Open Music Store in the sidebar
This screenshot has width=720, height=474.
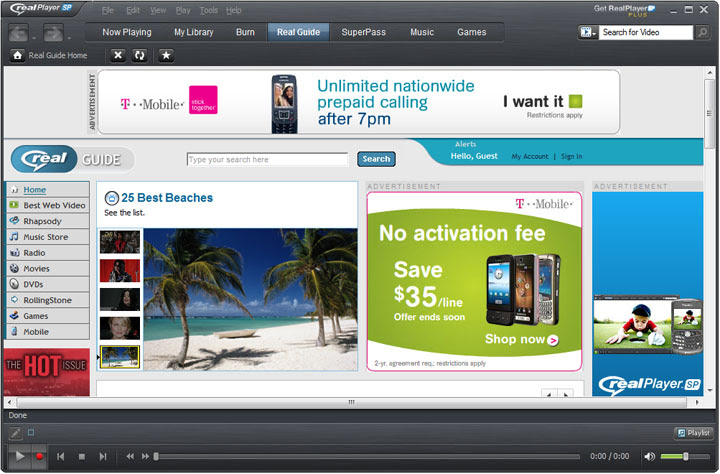tap(48, 237)
